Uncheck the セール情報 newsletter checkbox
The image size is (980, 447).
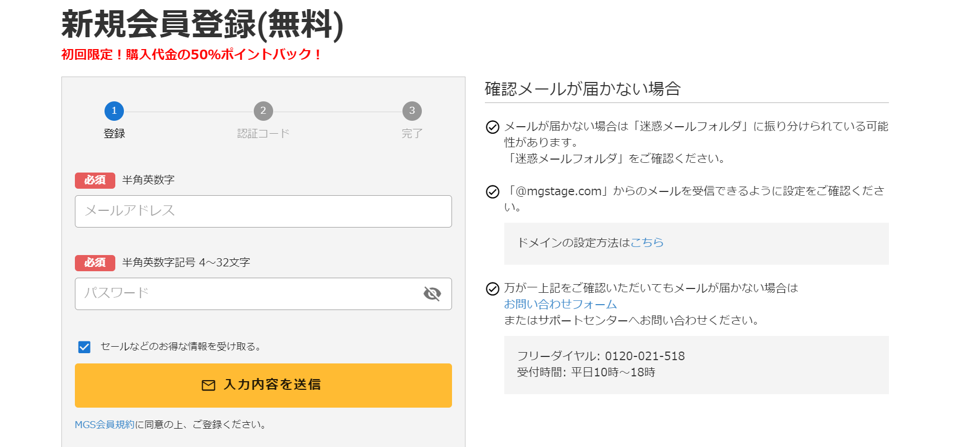[85, 347]
